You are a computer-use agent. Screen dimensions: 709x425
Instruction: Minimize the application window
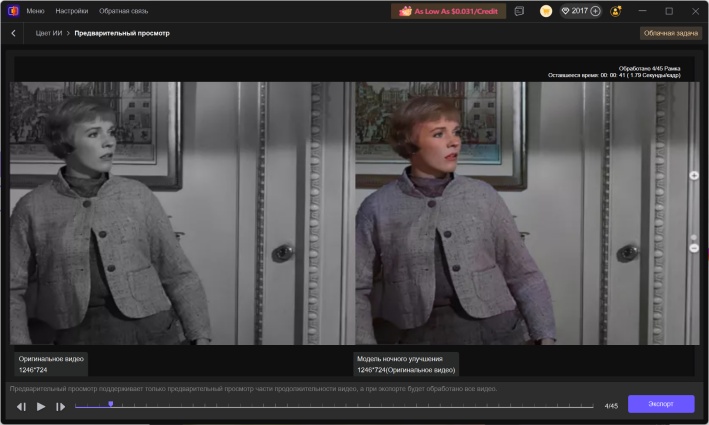[642, 11]
